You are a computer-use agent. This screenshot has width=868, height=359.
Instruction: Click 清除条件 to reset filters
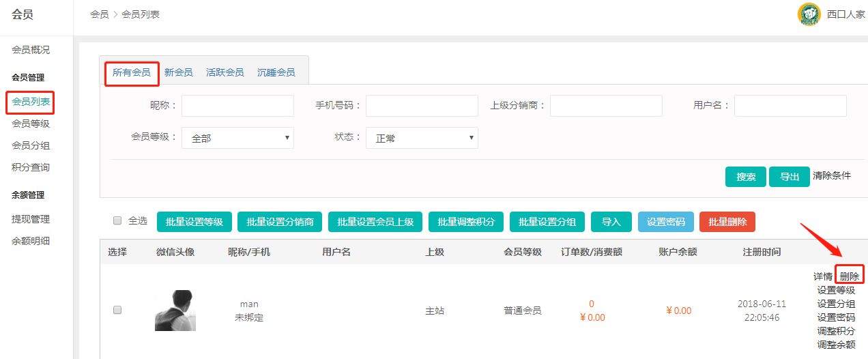832,175
